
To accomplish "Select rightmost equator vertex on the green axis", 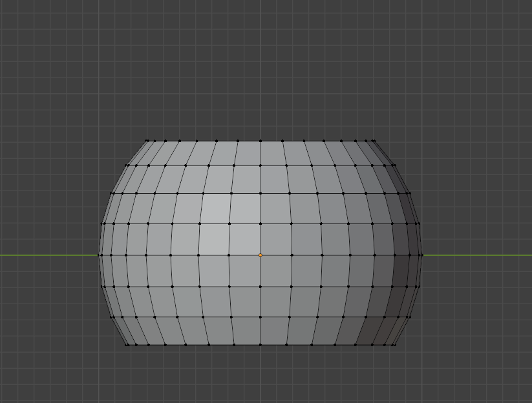I will [x=421, y=255].
